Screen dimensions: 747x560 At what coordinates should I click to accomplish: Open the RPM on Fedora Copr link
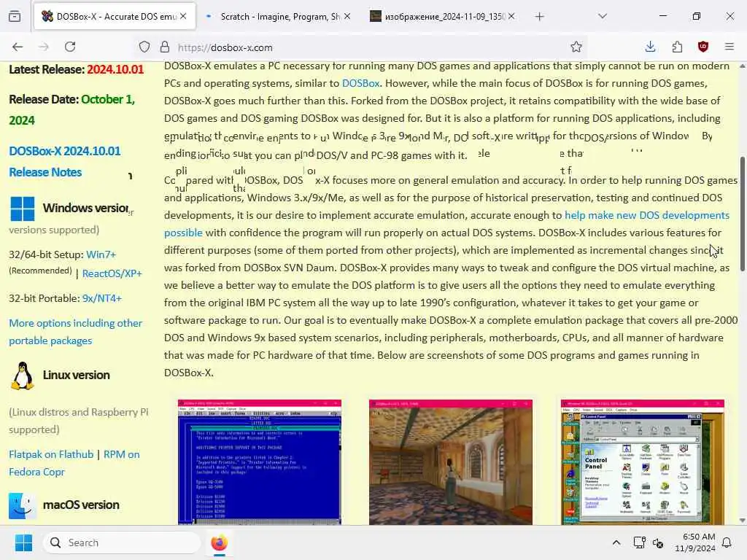[74, 463]
